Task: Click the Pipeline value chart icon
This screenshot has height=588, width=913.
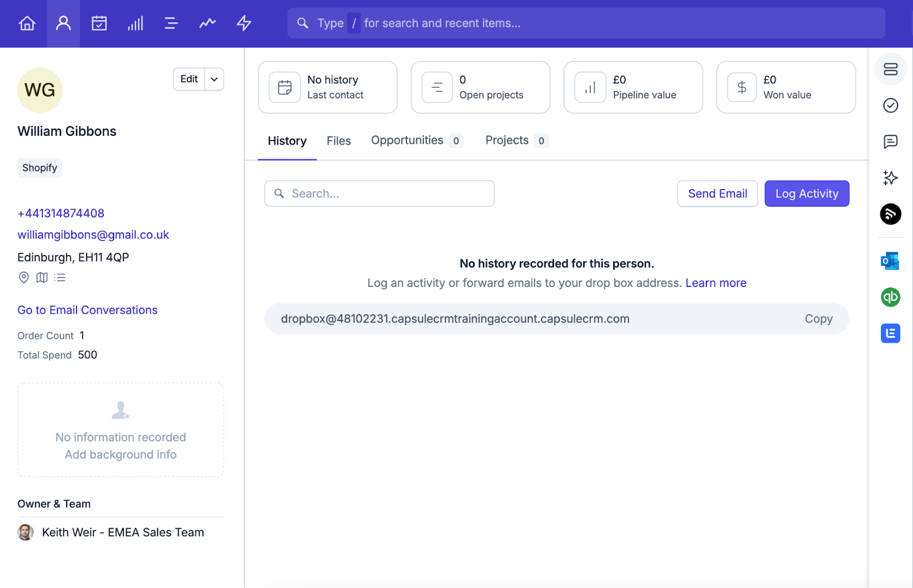Action: point(590,87)
